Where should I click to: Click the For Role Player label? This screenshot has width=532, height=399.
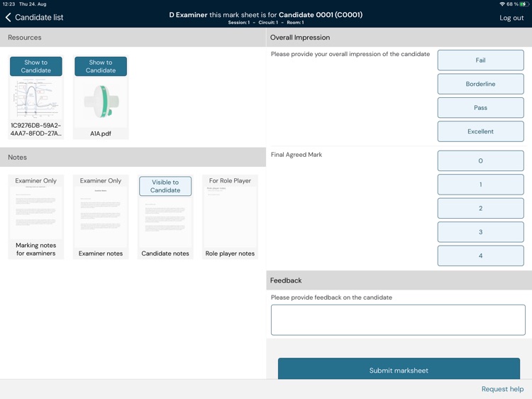click(x=230, y=181)
